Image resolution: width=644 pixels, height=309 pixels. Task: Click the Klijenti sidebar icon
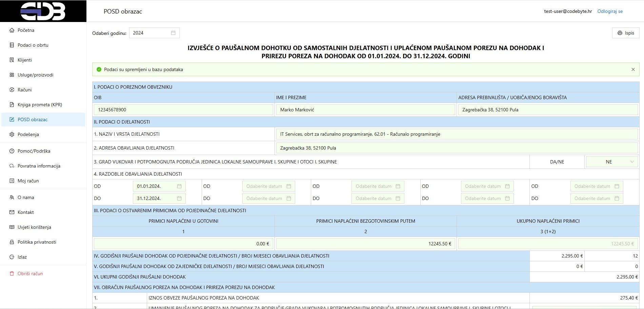click(12, 60)
